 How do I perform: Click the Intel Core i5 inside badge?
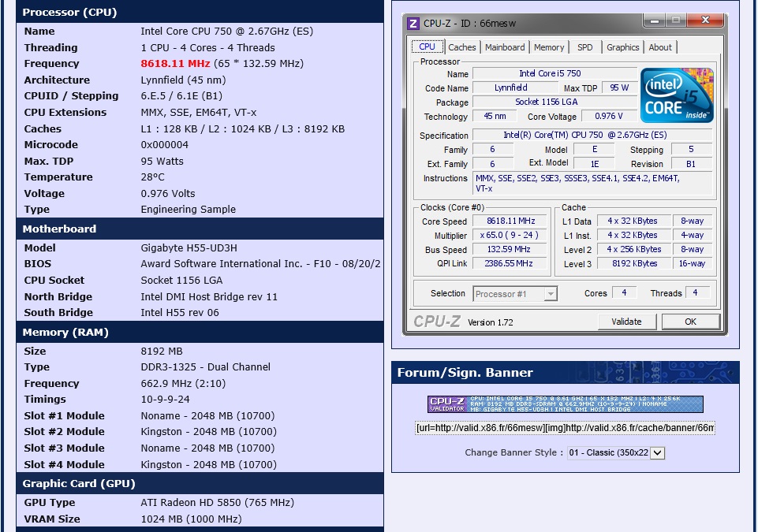click(676, 95)
